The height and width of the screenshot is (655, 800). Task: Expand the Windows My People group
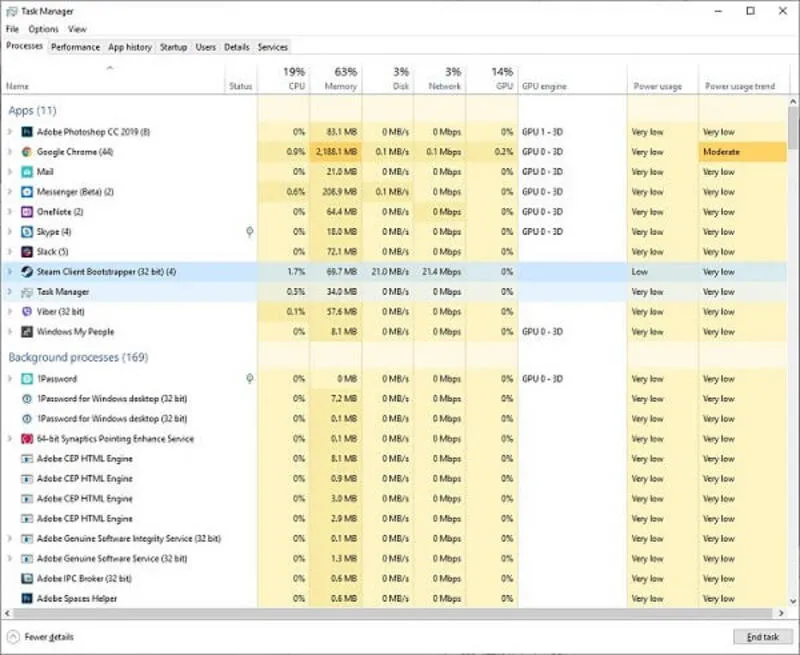pyautogui.click(x=10, y=332)
